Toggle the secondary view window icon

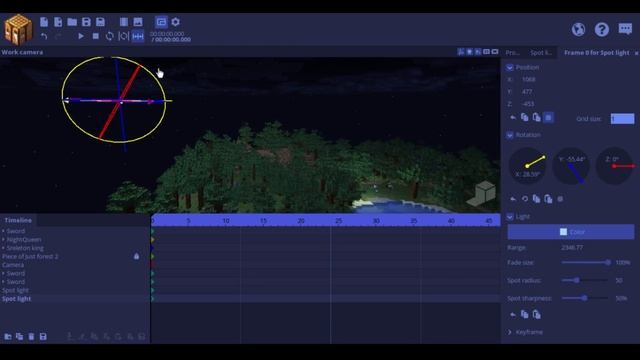(161, 22)
